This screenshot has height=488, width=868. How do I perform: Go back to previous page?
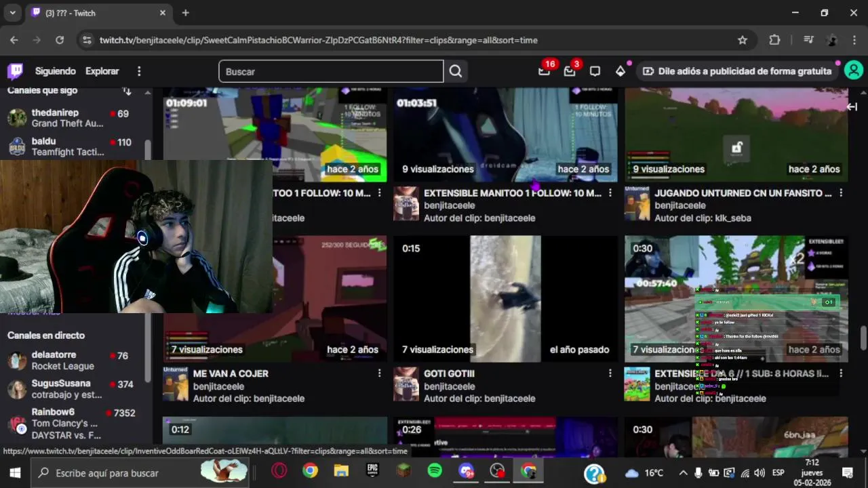14,40
